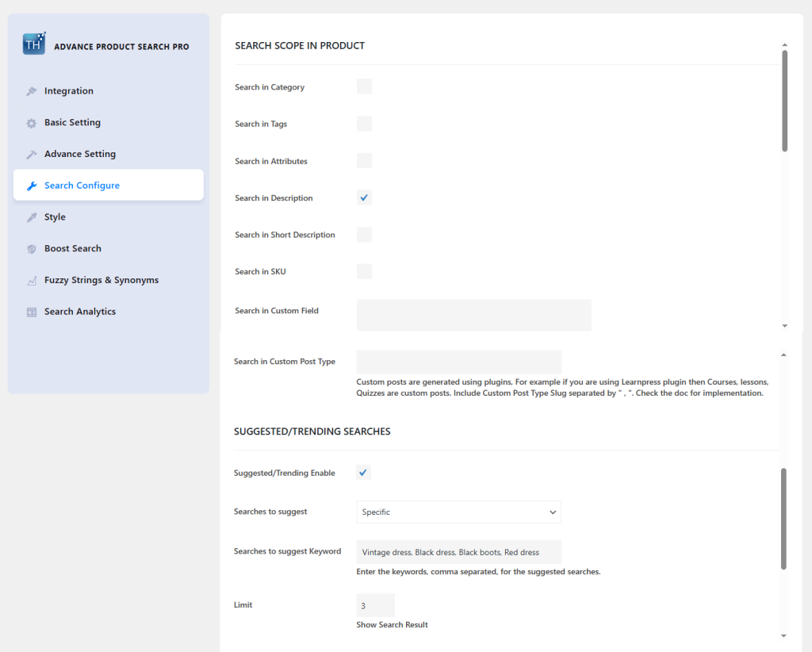This screenshot has width=812, height=652.
Task: Open Advance Setting via its icon
Action: 32,153
